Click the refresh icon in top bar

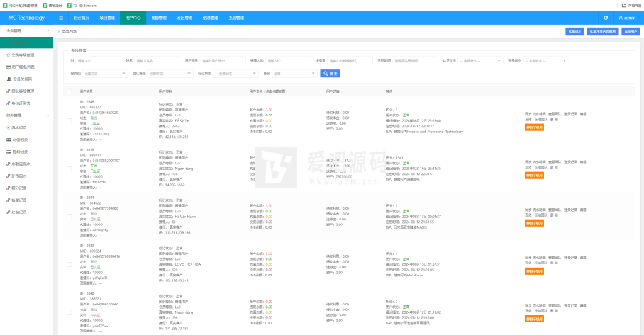tap(606, 18)
